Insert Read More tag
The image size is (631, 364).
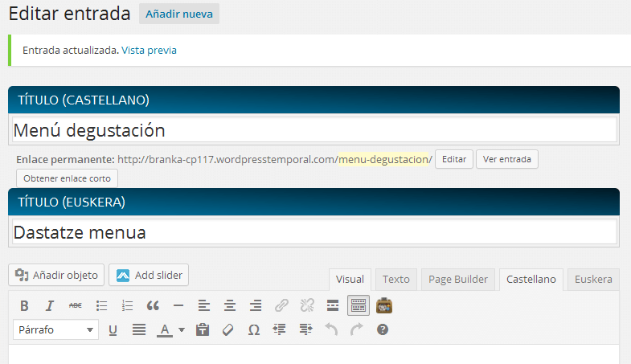(333, 306)
